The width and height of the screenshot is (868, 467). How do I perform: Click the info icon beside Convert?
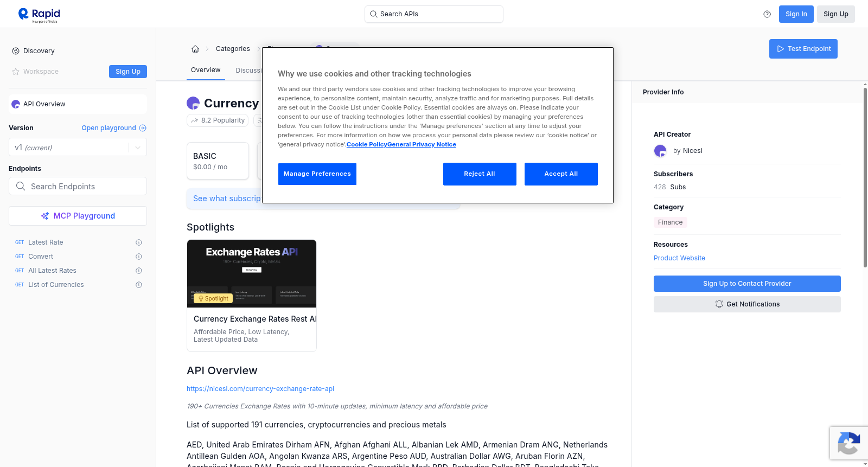click(x=139, y=257)
